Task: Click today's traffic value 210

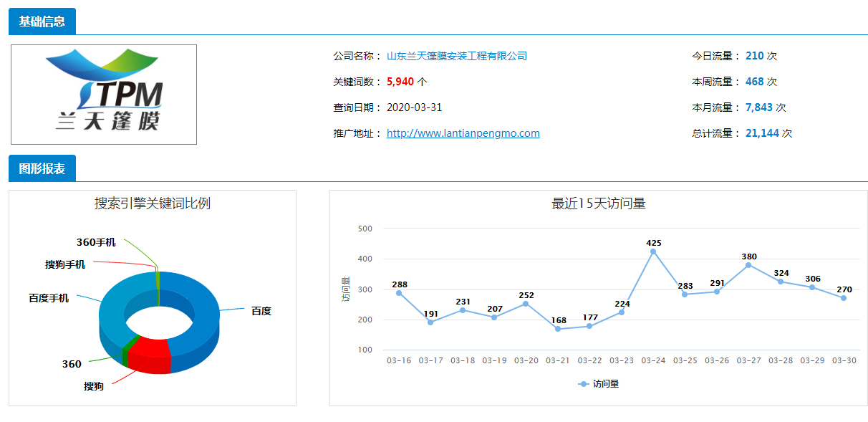Action: (x=755, y=56)
